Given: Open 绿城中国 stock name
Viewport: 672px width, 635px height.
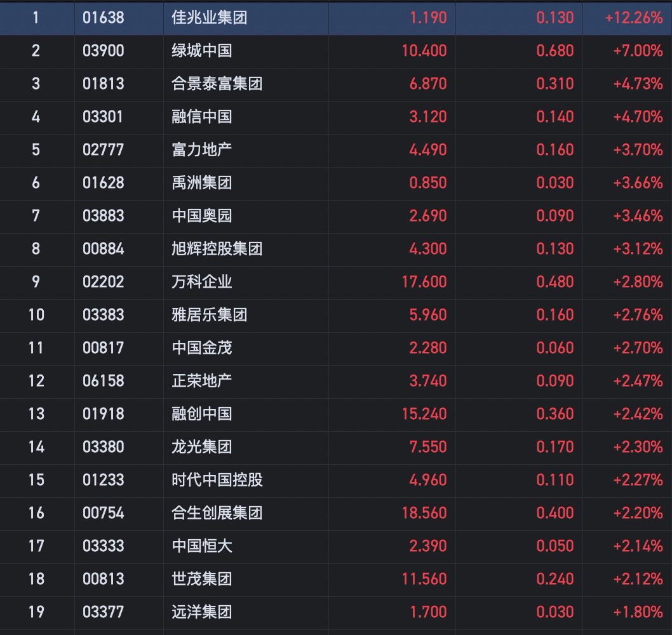Looking at the screenshot, I should tap(201, 51).
